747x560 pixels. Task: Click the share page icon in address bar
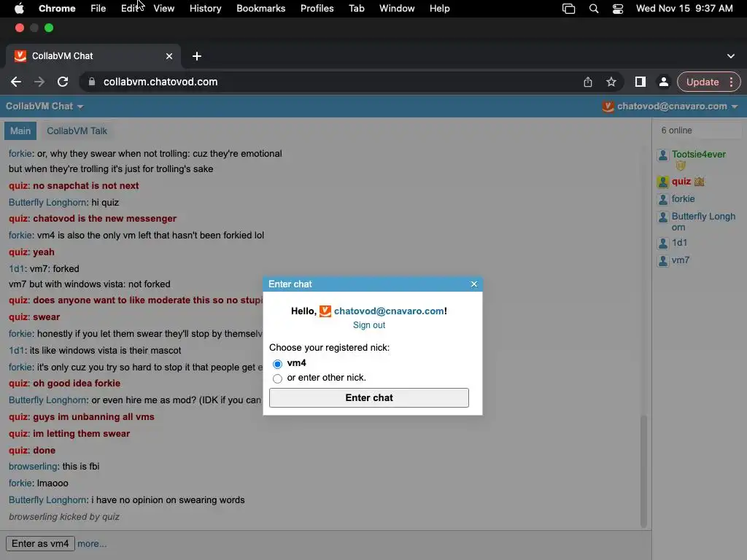pyautogui.click(x=588, y=82)
